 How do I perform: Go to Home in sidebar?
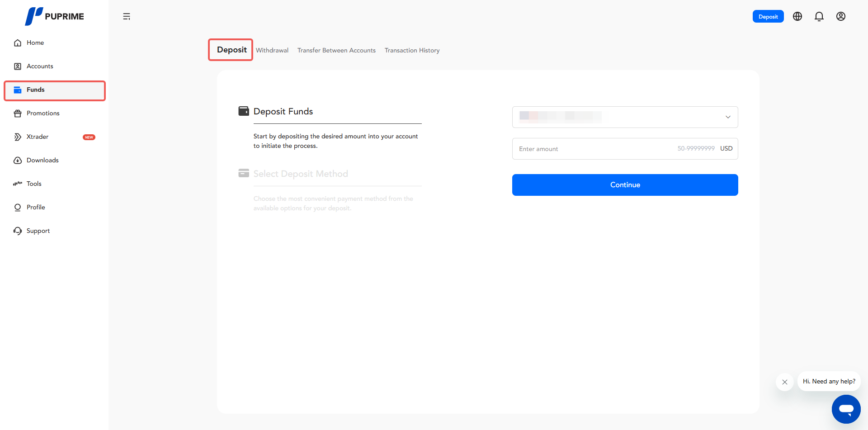[x=35, y=43]
